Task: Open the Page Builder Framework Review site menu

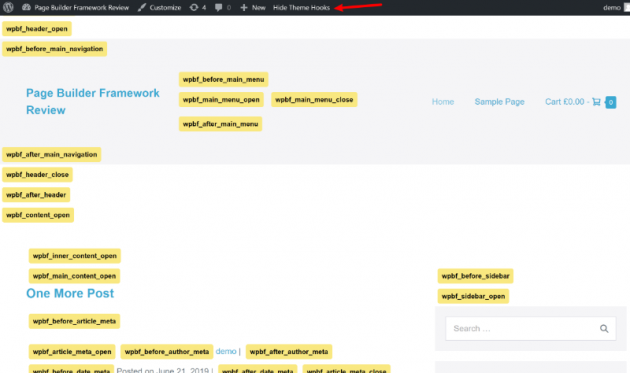Action: [x=76, y=7]
